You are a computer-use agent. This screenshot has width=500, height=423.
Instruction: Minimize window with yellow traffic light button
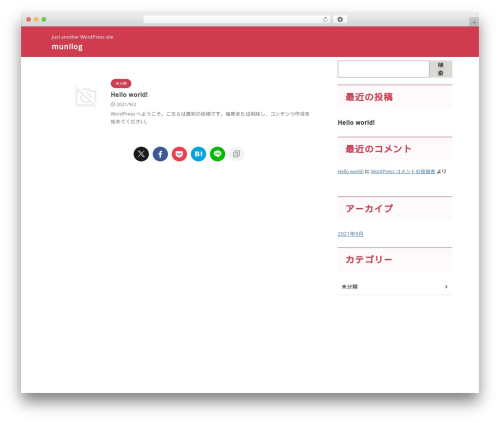(36, 19)
